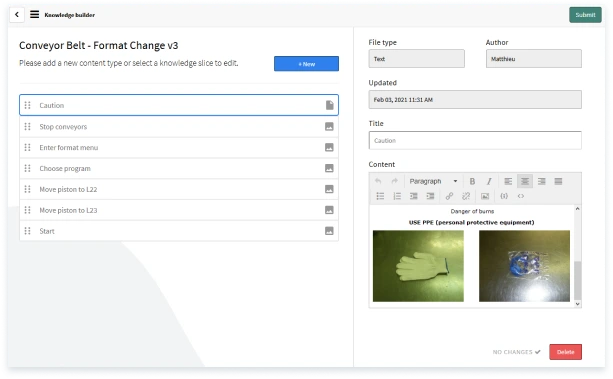This screenshot has width=613, height=379.
Task: Edit the Title input field
Action: [x=475, y=140]
